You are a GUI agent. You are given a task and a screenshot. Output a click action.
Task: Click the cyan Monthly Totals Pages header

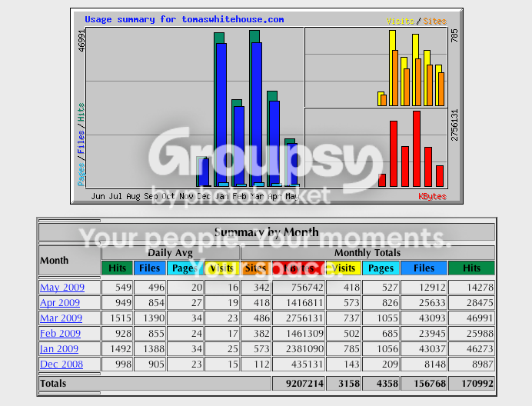click(381, 268)
